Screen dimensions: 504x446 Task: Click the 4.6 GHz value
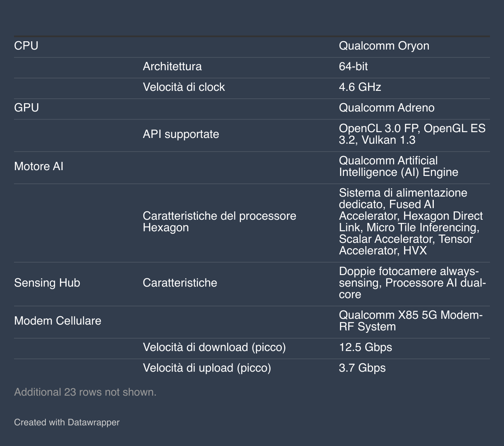pos(360,87)
